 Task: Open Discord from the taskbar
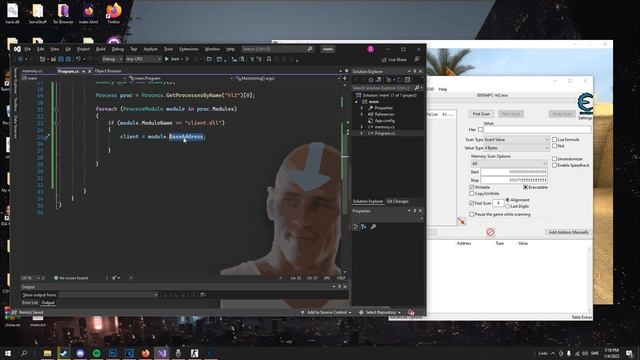click(x=80, y=353)
